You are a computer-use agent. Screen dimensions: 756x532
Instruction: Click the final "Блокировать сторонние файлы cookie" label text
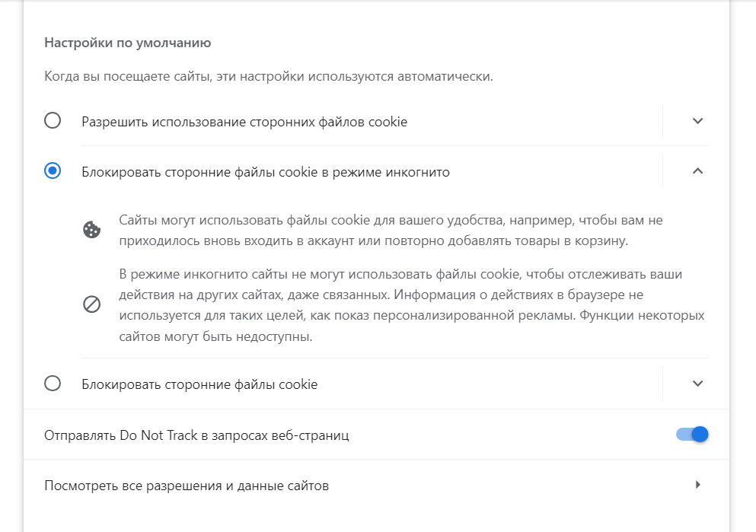(x=199, y=384)
